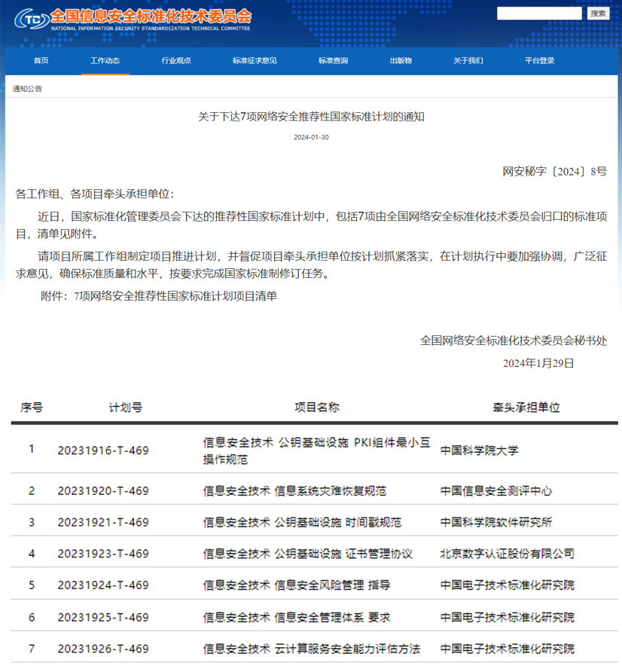Click the 项目名称 column header
This screenshot has height=672, width=622.
(x=317, y=407)
